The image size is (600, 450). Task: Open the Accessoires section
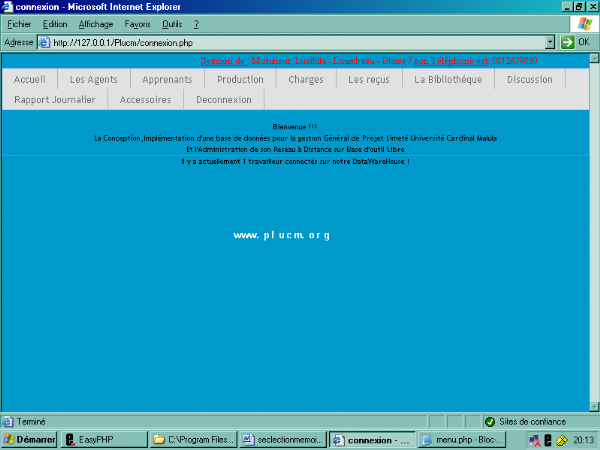tap(145, 99)
